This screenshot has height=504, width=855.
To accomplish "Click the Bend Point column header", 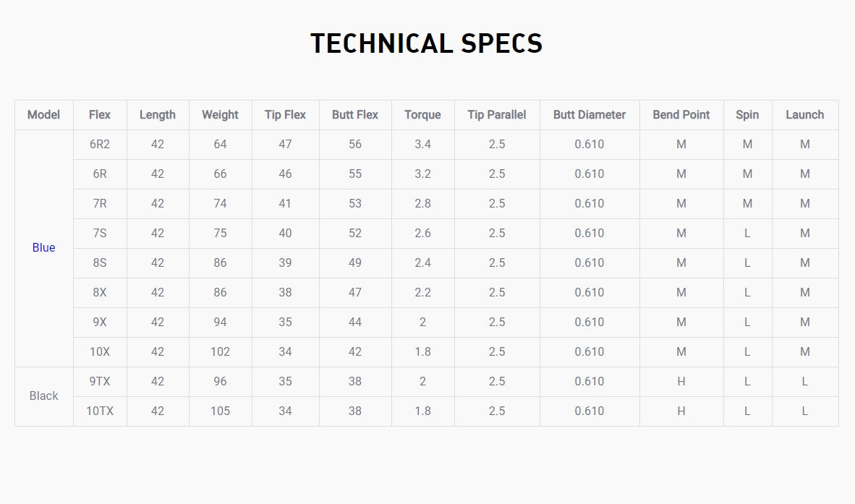I will click(681, 115).
